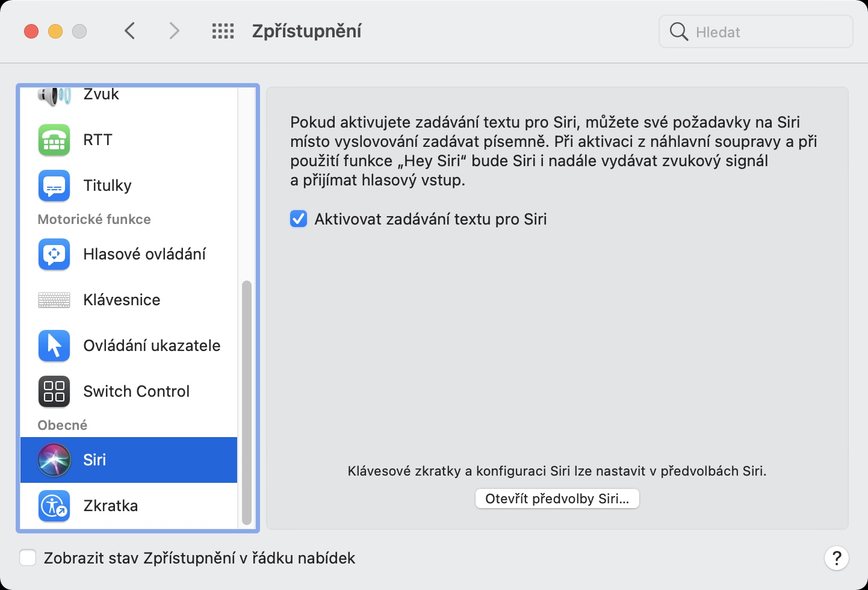Show all preferences grid icon
This screenshot has height=590, width=868.
tap(223, 31)
